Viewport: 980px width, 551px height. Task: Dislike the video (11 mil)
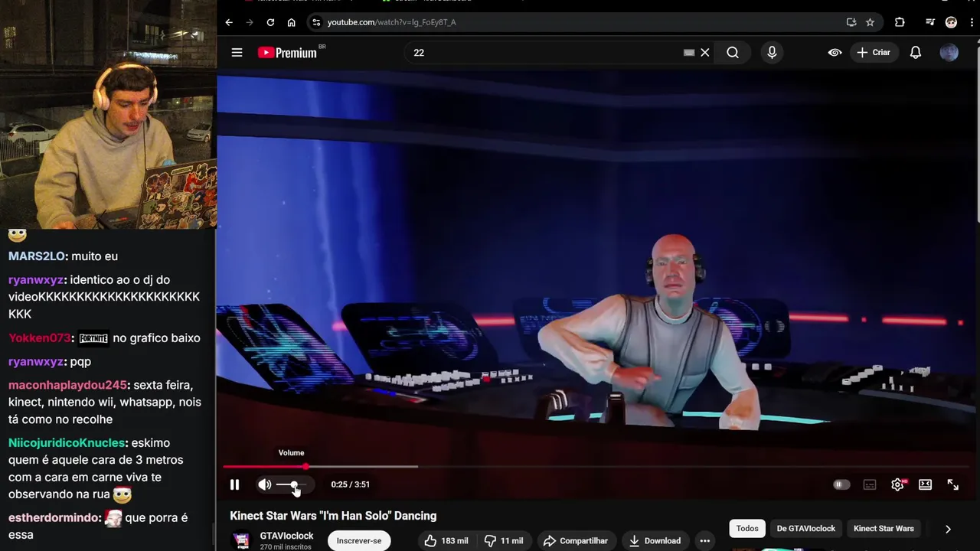tap(504, 540)
